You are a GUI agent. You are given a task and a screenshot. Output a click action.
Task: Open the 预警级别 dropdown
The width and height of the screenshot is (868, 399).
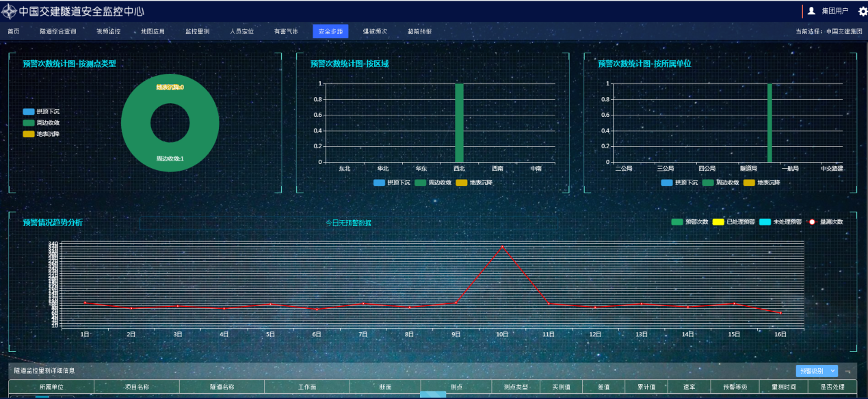(817, 370)
